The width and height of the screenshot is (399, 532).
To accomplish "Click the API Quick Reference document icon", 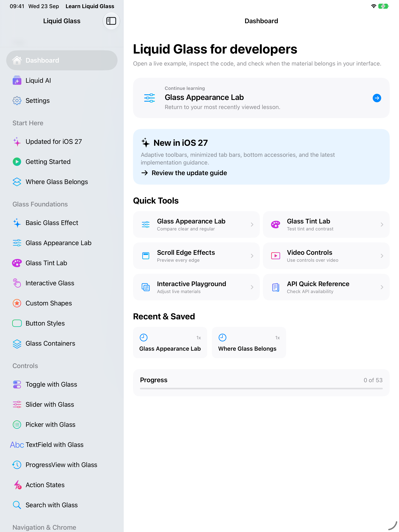I will pyautogui.click(x=276, y=287).
